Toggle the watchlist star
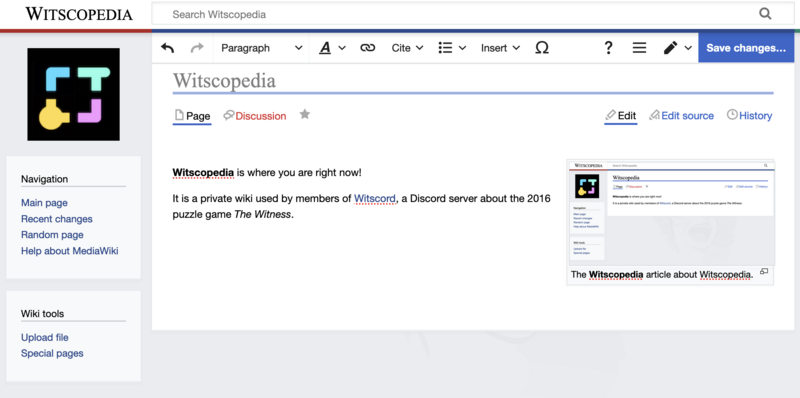Viewport: 800px width, 398px height. pos(305,114)
